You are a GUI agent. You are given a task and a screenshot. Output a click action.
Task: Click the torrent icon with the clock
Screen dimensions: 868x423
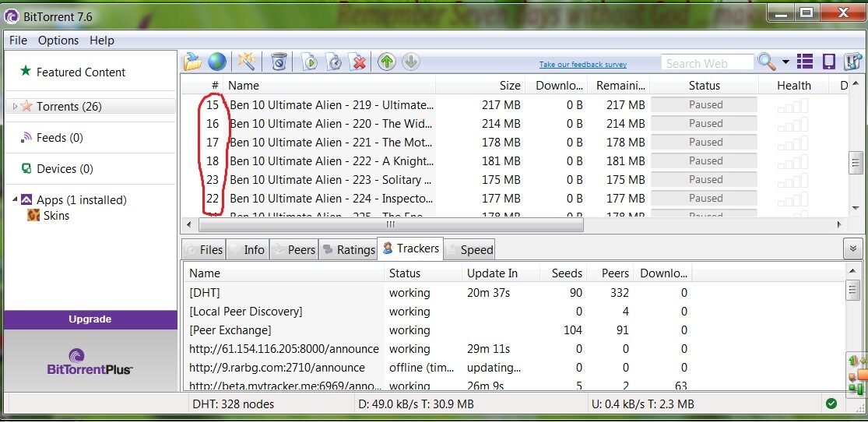[x=334, y=62]
